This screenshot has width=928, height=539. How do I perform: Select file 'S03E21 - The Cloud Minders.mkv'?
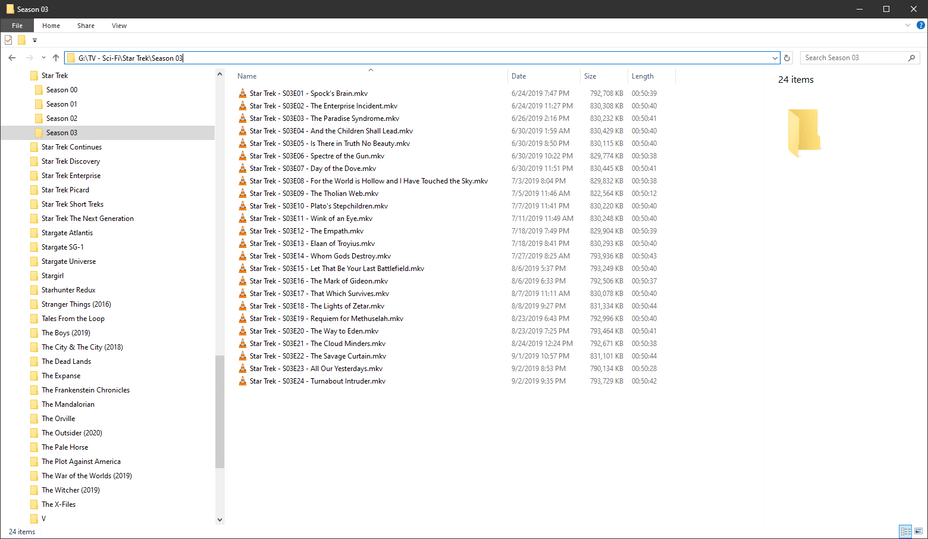point(317,344)
